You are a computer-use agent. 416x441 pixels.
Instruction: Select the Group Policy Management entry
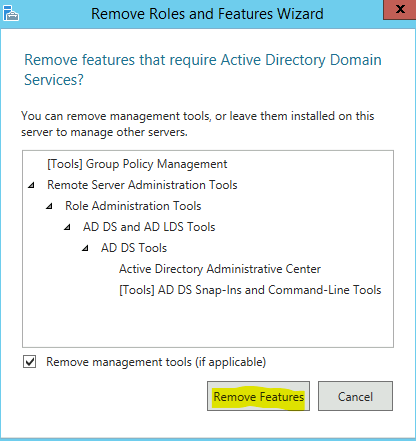click(x=137, y=164)
